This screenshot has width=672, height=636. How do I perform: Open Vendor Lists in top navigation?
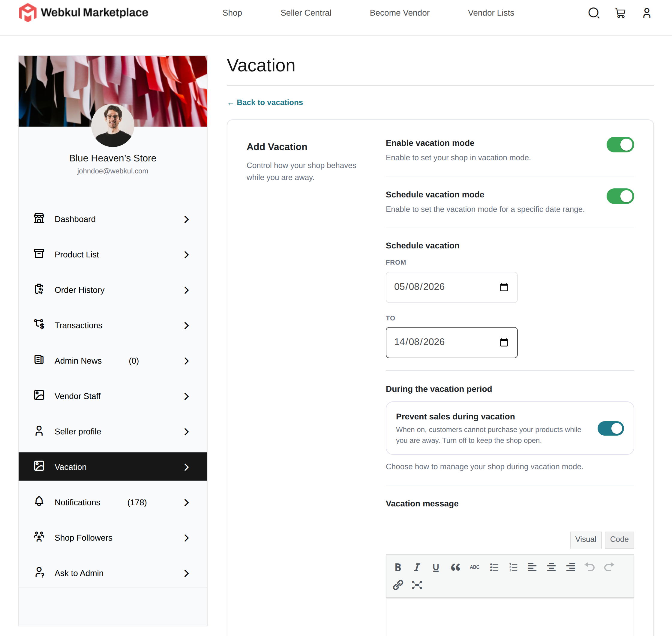point(491,13)
